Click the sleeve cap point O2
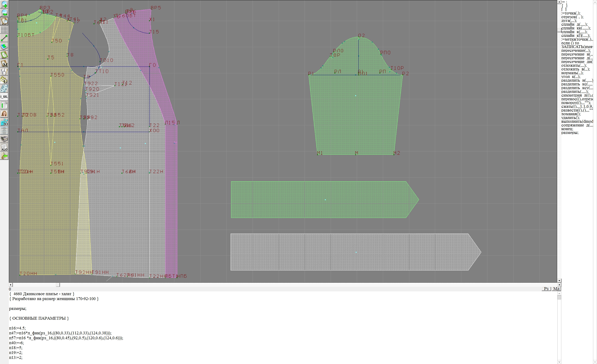Image resolution: width=597 pixels, height=364 pixels. point(359,37)
